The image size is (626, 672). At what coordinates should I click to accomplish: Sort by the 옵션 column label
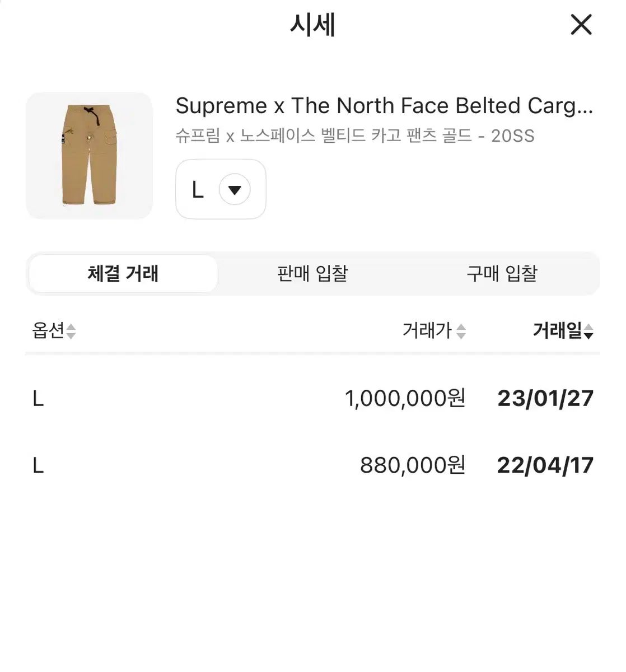pos(48,331)
